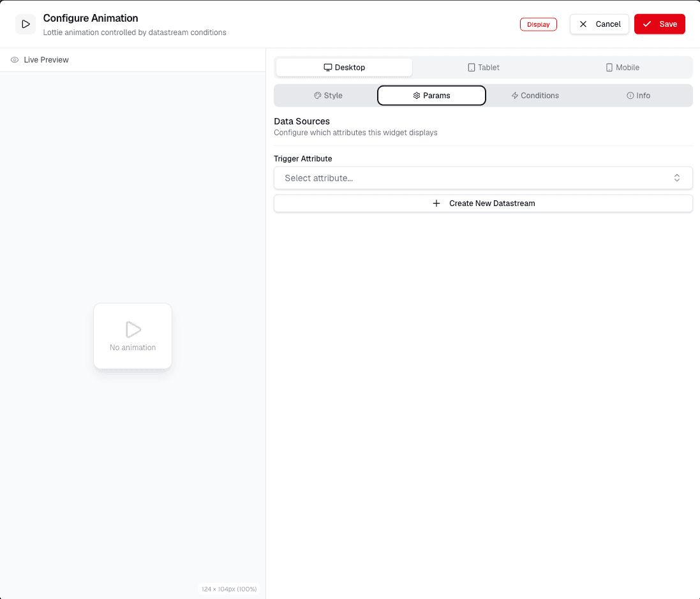Click the palette icon on Style tab
Image resolution: width=700 pixels, height=599 pixels.
318,96
